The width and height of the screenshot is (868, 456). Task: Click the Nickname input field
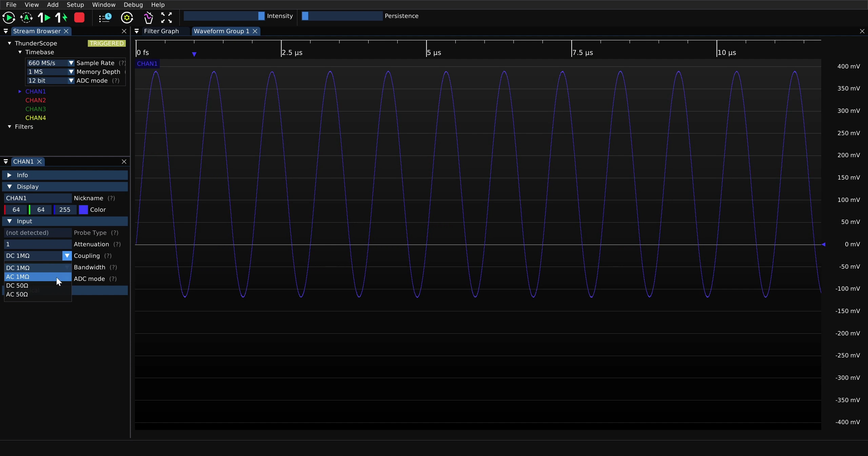click(38, 198)
